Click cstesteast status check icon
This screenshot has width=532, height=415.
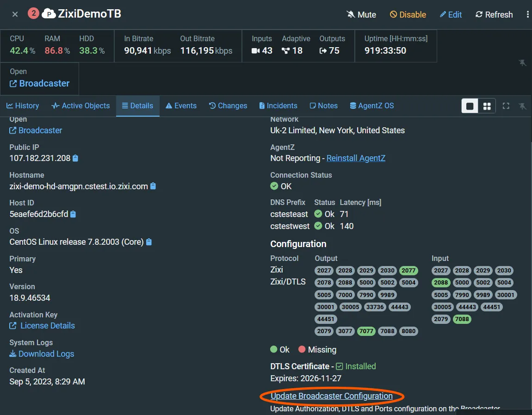point(318,214)
